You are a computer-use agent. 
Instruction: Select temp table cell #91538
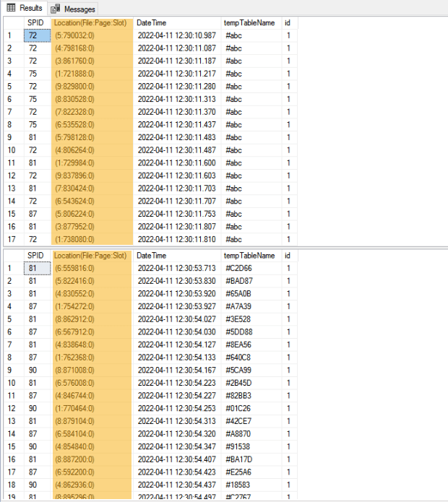(251, 446)
